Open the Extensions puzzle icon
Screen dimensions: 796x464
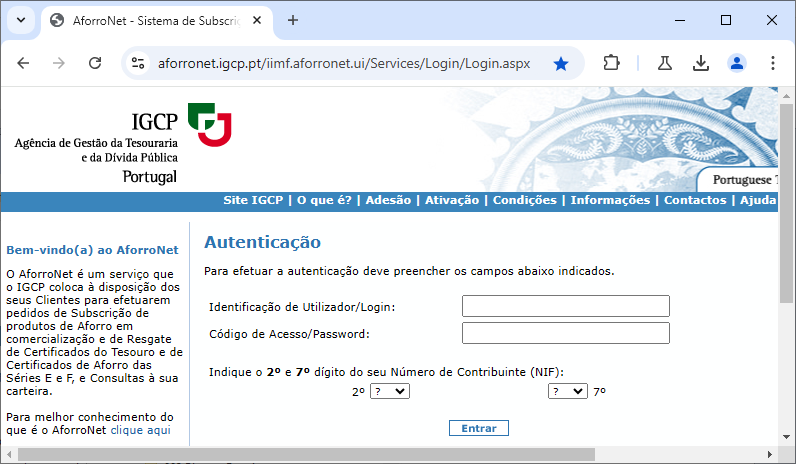tap(612, 63)
